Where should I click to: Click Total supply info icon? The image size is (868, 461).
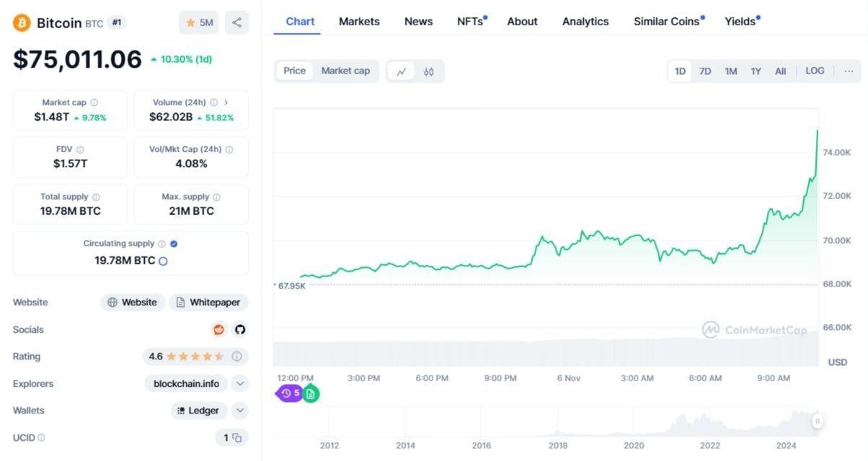[97, 197]
